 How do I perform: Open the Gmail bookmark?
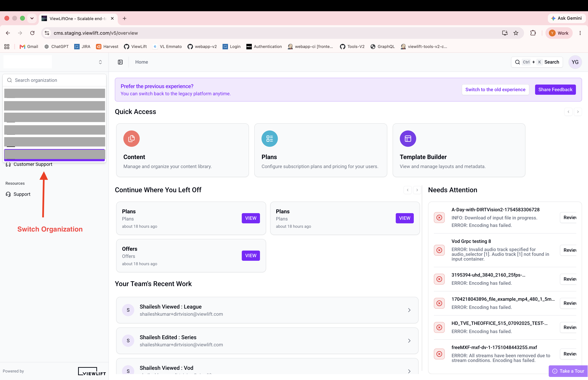29,47
